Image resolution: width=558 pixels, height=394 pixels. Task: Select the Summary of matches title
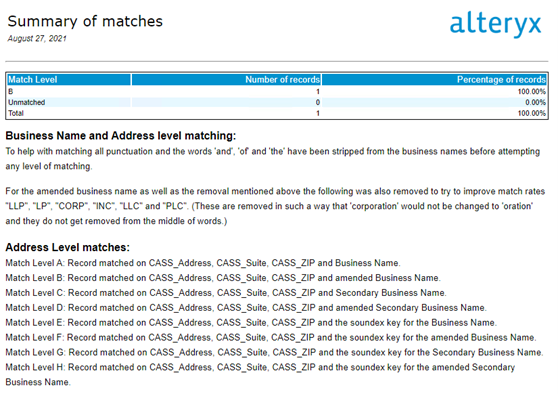pos(85,21)
